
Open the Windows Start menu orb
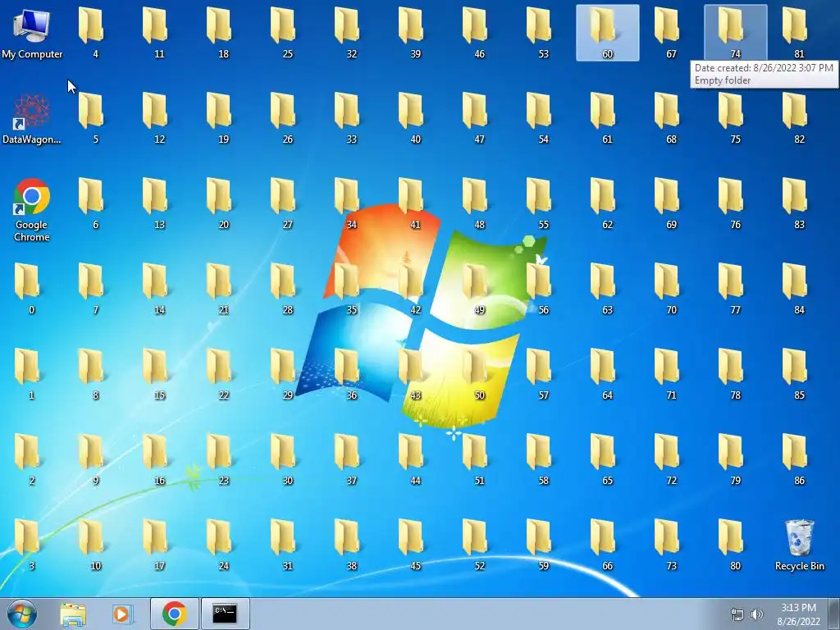click(x=22, y=614)
